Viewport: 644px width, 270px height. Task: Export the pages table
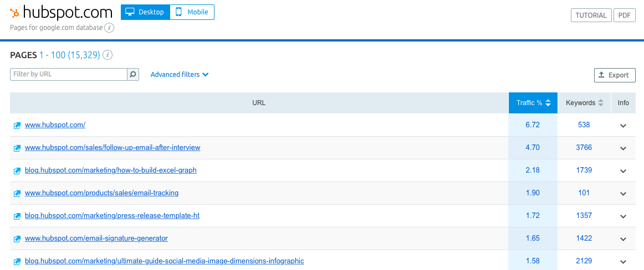(x=615, y=75)
